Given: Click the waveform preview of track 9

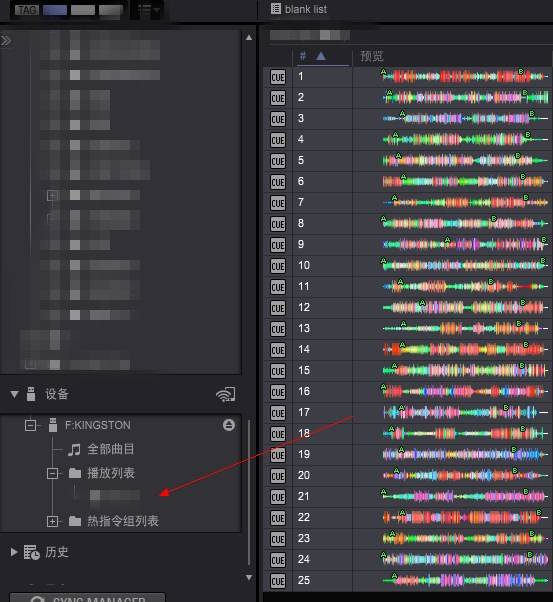Looking at the screenshot, I should point(465,244).
